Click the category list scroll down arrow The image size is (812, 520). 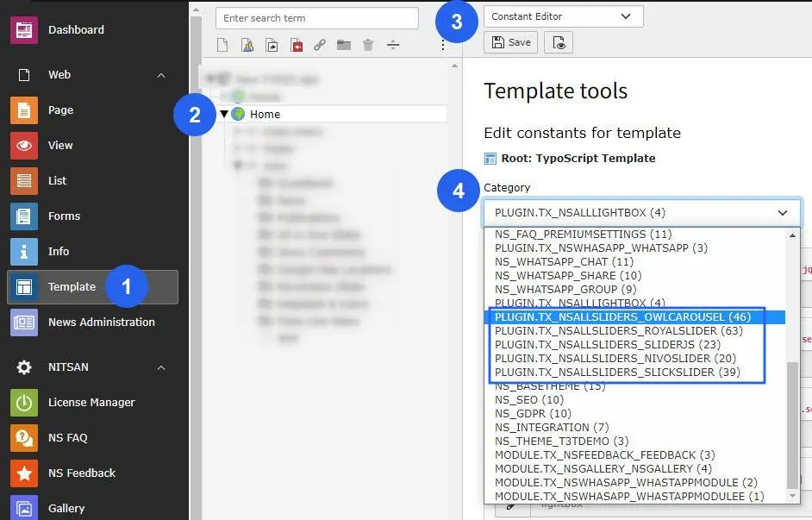pos(792,496)
